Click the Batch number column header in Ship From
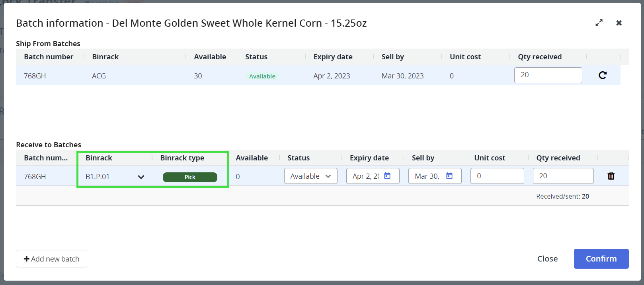Screen dimensions: 644x285 [49, 57]
